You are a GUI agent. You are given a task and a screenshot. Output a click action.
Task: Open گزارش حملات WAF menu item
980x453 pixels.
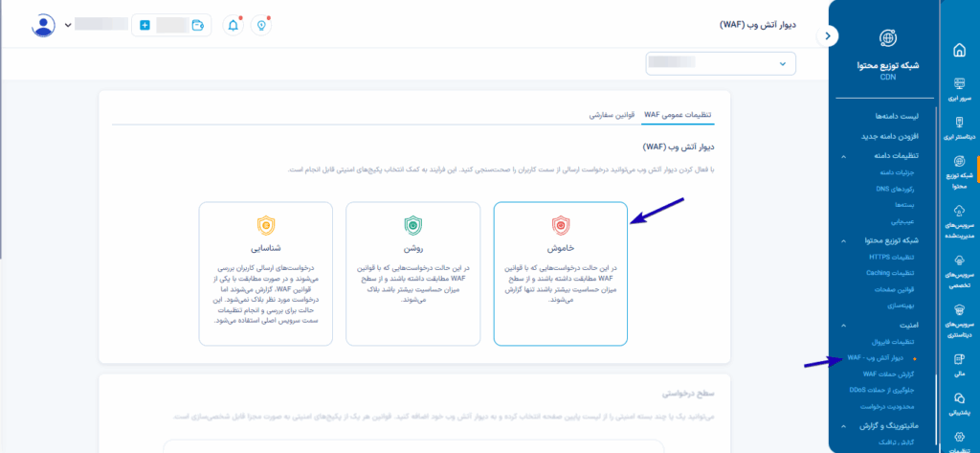[889, 374]
